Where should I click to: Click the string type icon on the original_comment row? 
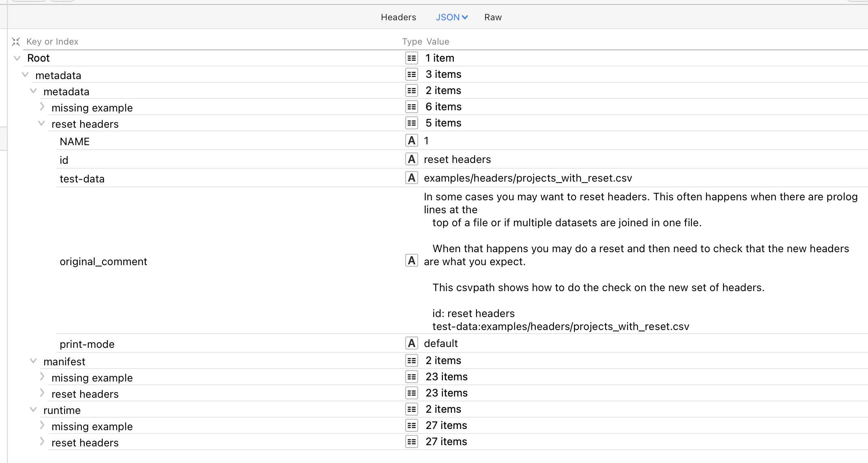point(411,261)
